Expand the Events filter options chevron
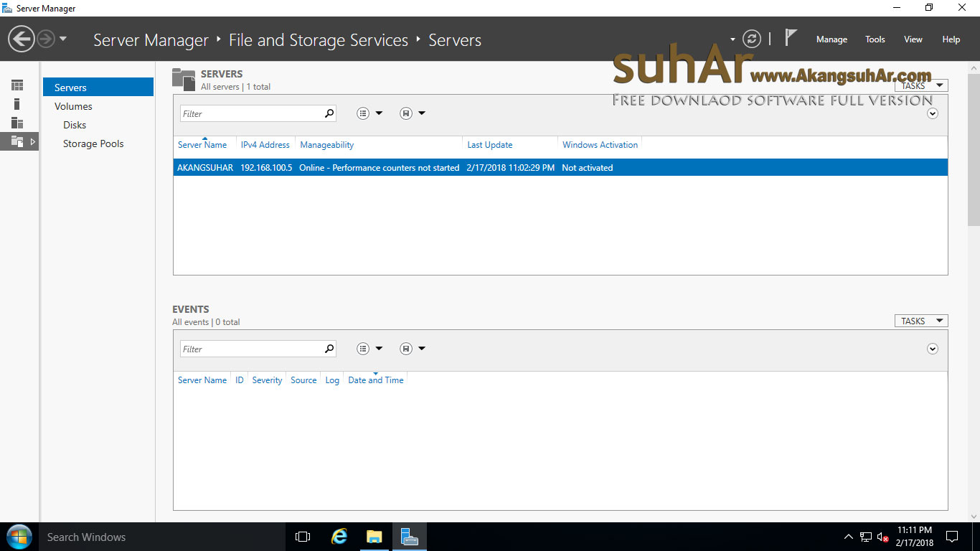Viewport: 980px width, 551px height. pyautogui.click(x=933, y=349)
